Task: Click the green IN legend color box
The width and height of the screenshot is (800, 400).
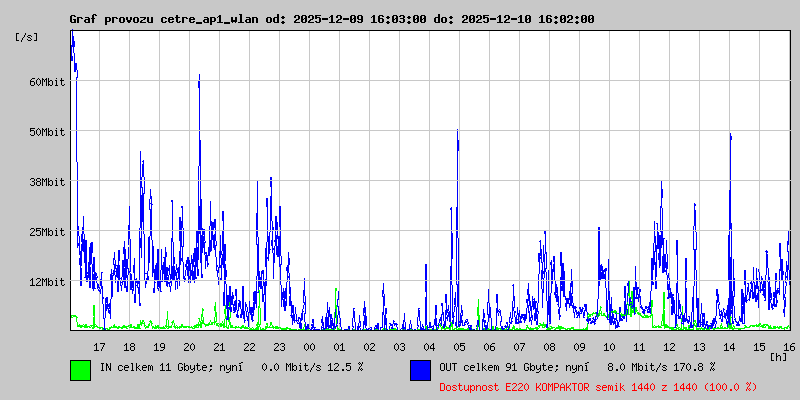Action: click(x=81, y=370)
